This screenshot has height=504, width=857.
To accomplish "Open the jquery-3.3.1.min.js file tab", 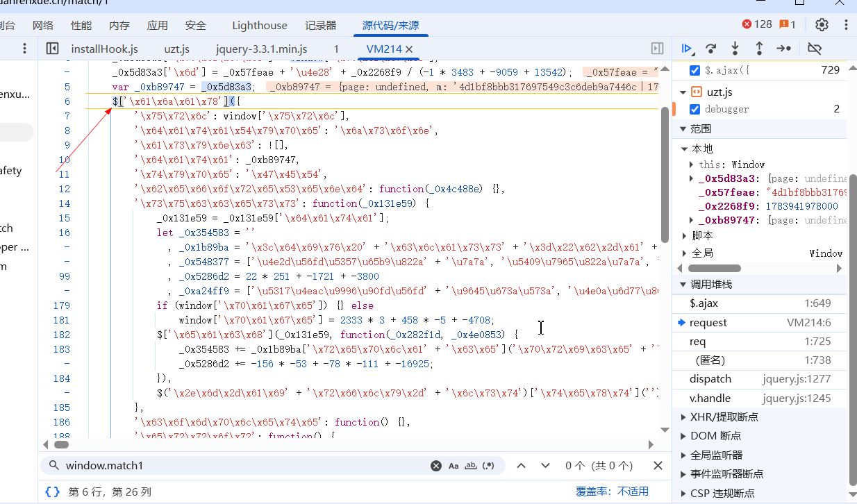I will (262, 49).
